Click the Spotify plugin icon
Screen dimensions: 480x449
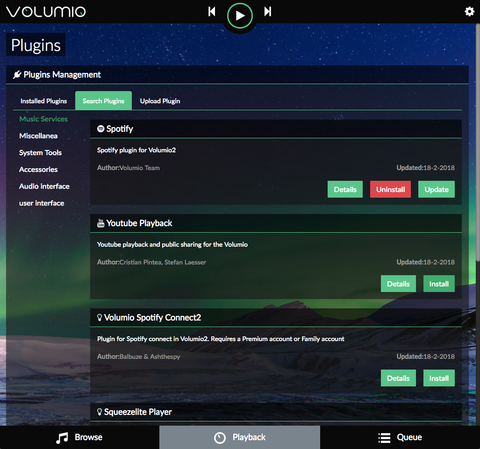(100, 129)
